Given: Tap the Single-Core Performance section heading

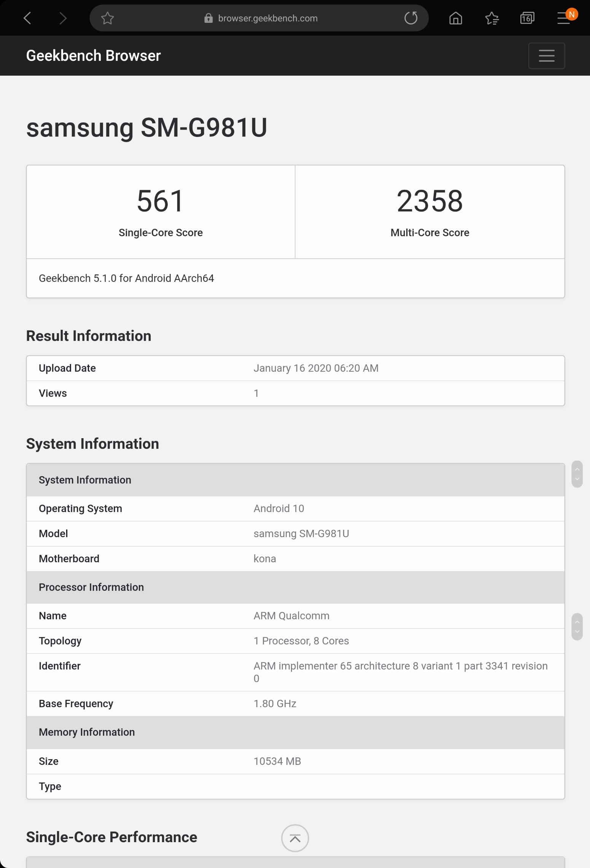Looking at the screenshot, I should tap(111, 837).
